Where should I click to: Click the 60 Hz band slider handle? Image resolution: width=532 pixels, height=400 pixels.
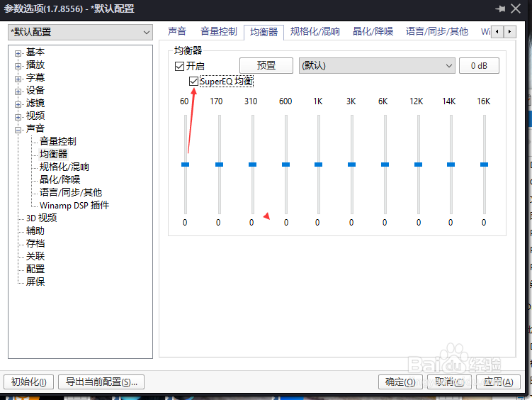point(186,165)
